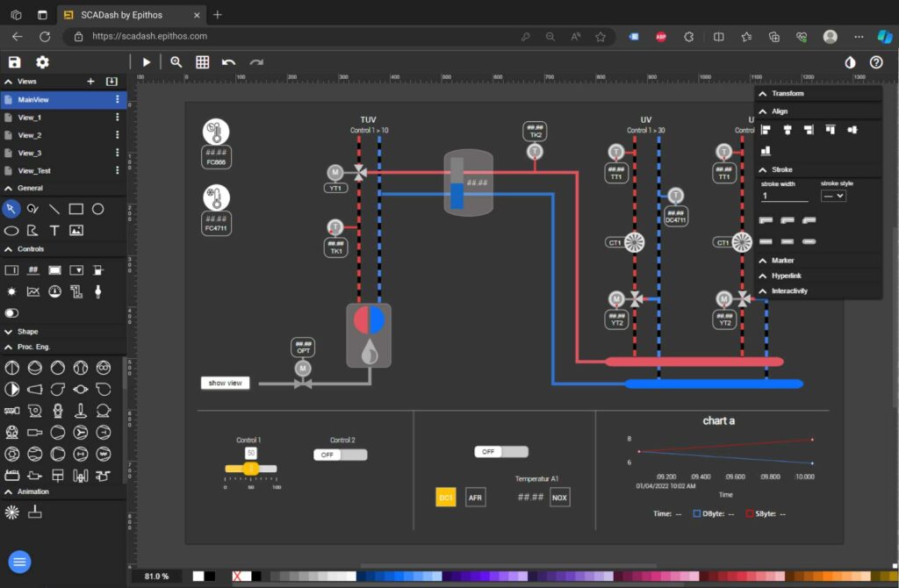Toggle the DByte legend checkbox

coord(696,513)
